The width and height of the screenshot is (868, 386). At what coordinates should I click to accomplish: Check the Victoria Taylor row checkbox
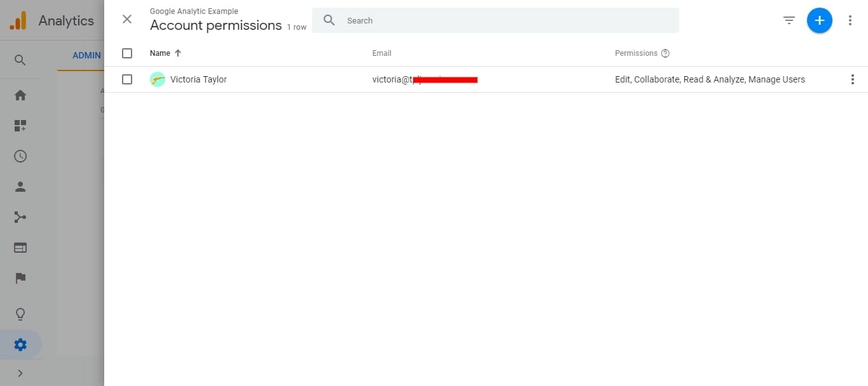coord(127,79)
